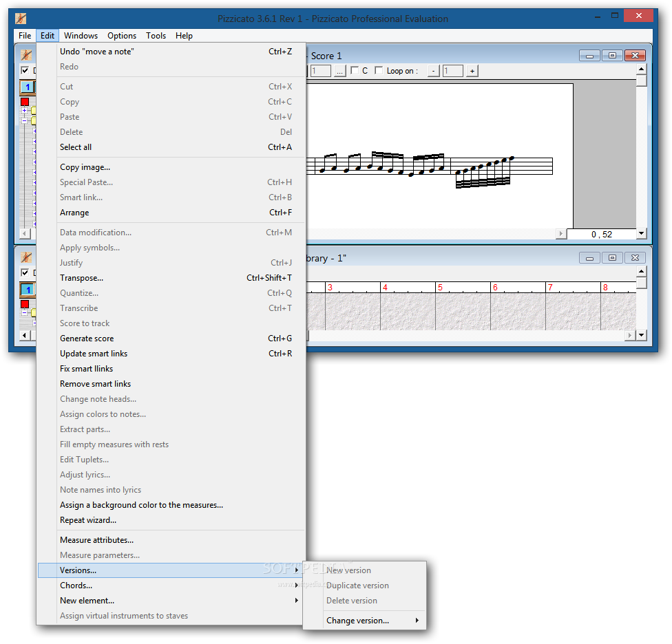The width and height of the screenshot is (672, 644).
Task: Choose Generate score
Action: (x=171, y=339)
